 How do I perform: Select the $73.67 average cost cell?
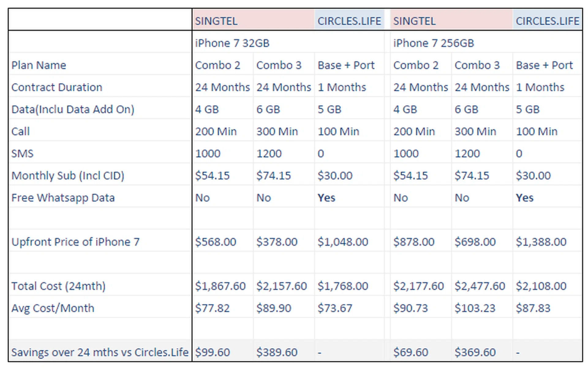point(335,308)
